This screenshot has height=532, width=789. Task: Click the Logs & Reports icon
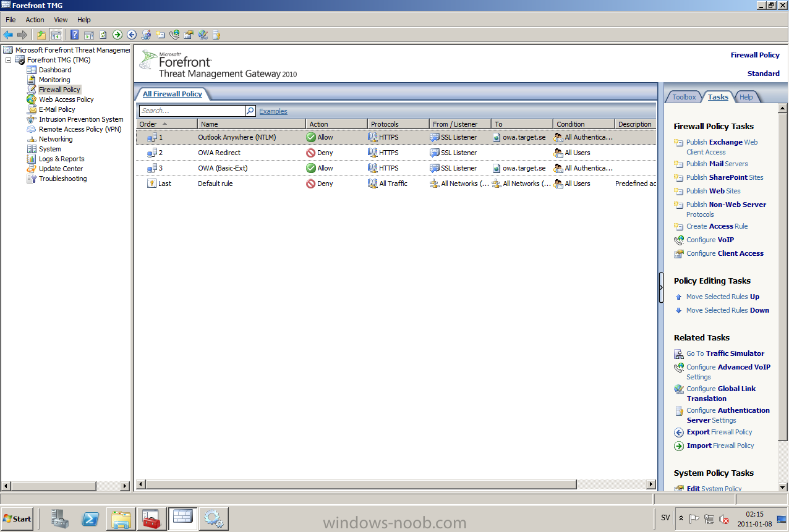pyautogui.click(x=32, y=159)
